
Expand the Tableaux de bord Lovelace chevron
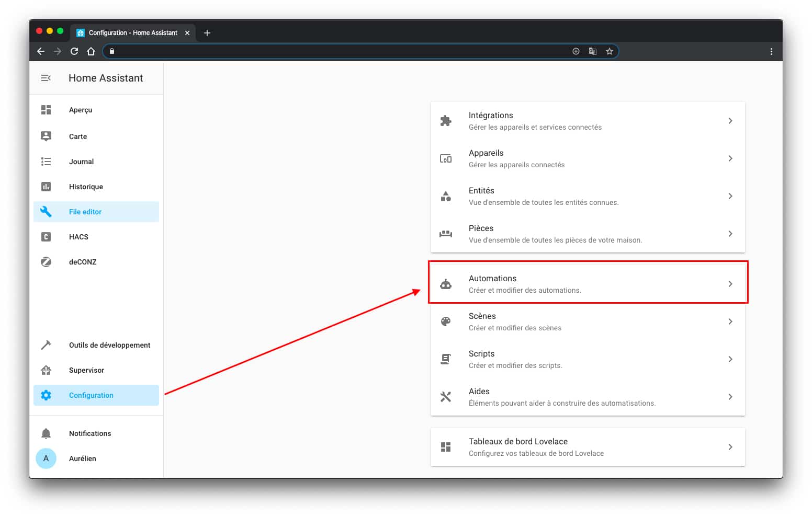pyautogui.click(x=730, y=447)
